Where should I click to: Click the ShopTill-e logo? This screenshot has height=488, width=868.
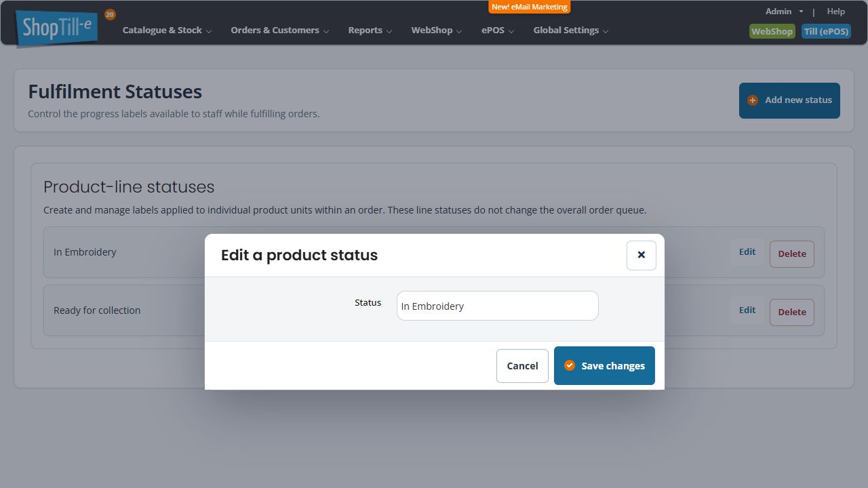point(58,28)
